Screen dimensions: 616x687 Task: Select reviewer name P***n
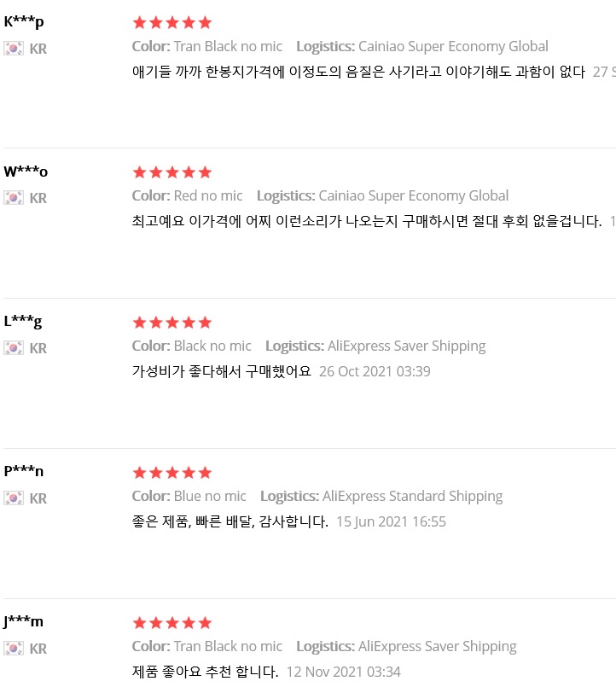pyautogui.click(x=24, y=471)
